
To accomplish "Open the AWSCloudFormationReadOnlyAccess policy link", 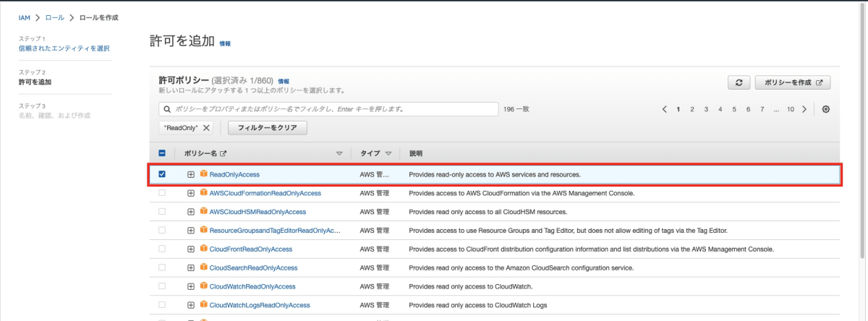I will pyautogui.click(x=265, y=193).
